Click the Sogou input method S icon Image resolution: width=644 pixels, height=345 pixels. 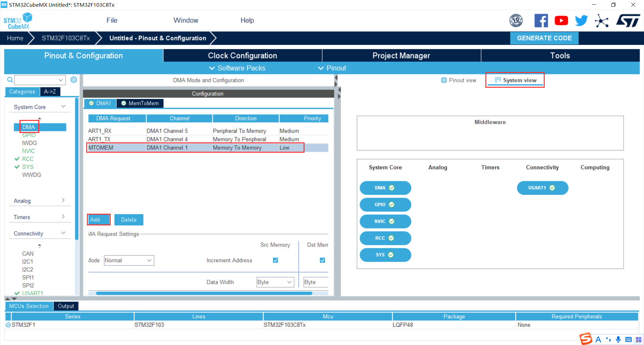pyautogui.click(x=586, y=339)
